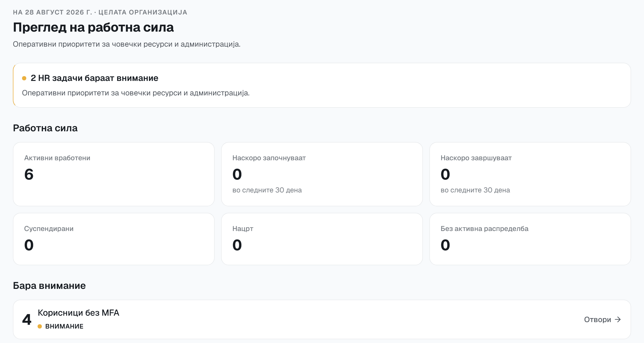
Task: Click the value 6 under Активни вработени
Action: tap(29, 174)
